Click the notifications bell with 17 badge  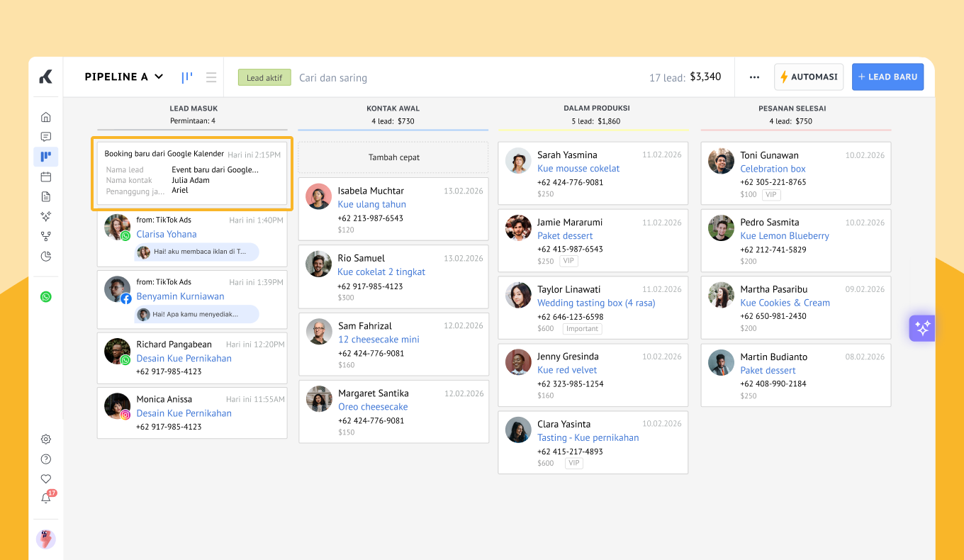point(46,498)
